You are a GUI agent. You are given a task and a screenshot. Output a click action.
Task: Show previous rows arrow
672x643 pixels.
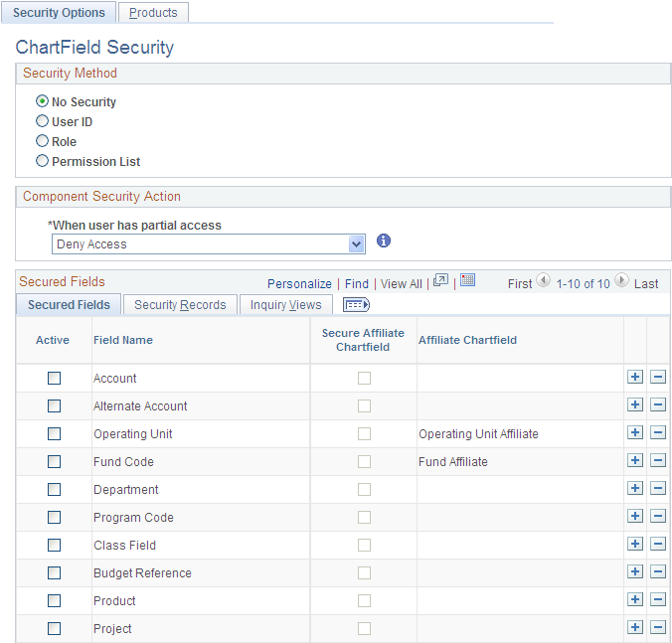(x=544, y=280)
